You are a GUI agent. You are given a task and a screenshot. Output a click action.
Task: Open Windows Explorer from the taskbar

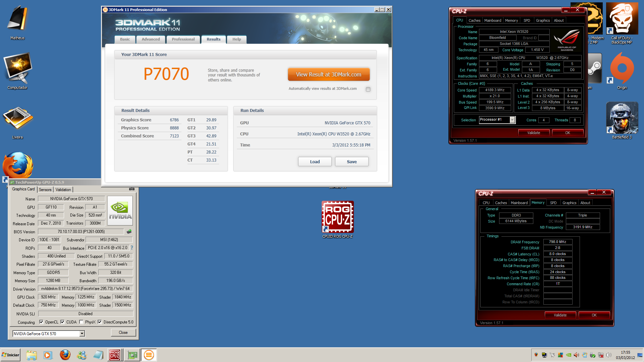point(31,355)
